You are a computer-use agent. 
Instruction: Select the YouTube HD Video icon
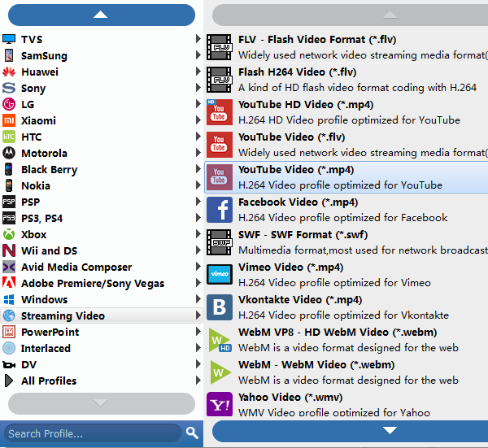point(220,112)
